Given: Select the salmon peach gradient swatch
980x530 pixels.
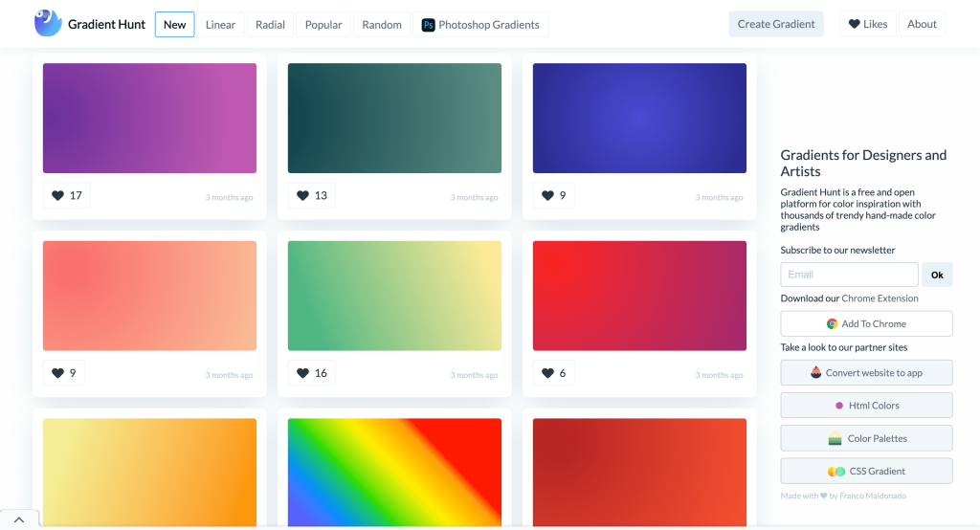Looking at the screenshot, I should (149, 296).
